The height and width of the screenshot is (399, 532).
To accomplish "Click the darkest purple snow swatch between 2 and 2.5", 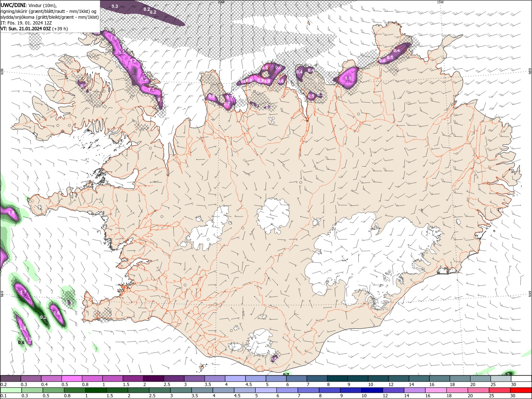I will (x=153, y=379).
